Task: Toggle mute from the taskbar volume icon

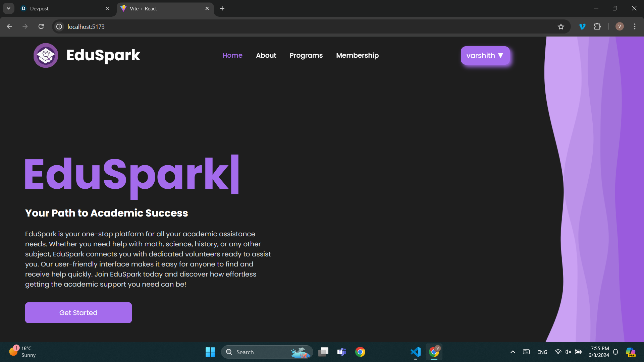Action: [568, 352]
